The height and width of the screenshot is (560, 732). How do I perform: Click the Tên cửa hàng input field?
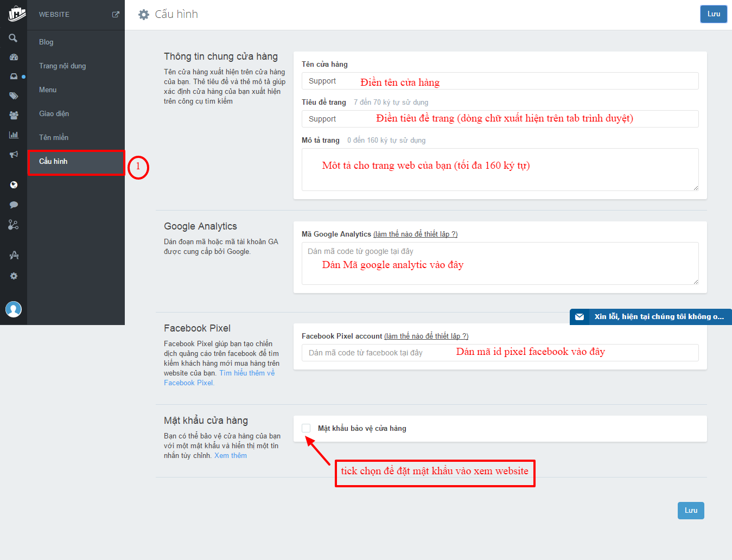click(x=500, y=81)
